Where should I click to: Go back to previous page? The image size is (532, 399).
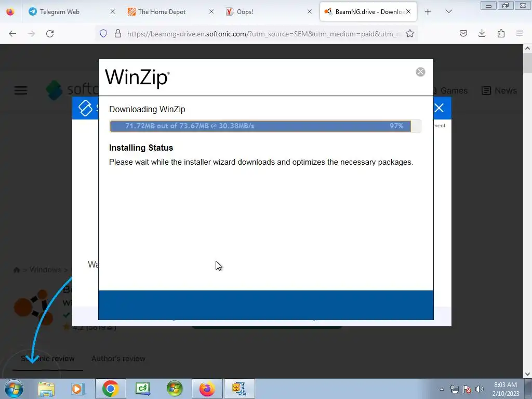pos(12,34)
